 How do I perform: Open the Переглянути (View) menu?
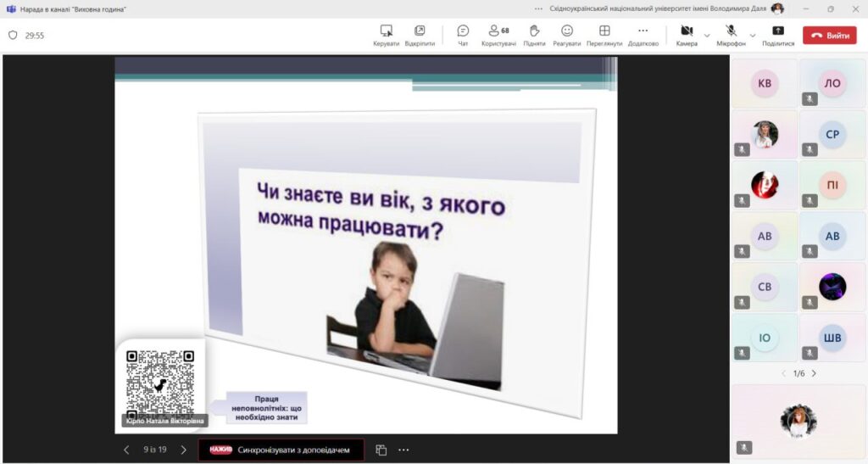pyautogui.click(x=604, y=31)
